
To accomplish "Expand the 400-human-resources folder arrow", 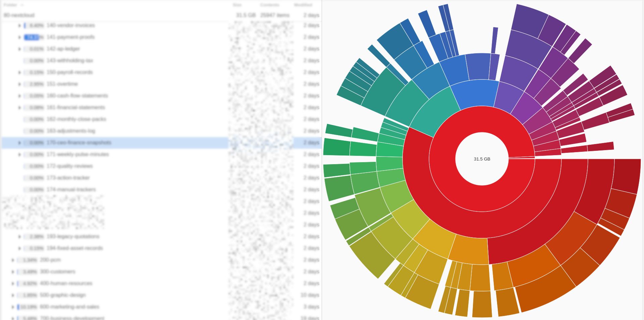I will point(13,283).
